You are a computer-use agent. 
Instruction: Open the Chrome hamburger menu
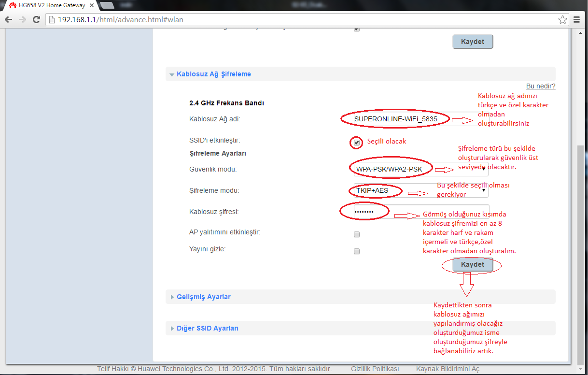577,20
